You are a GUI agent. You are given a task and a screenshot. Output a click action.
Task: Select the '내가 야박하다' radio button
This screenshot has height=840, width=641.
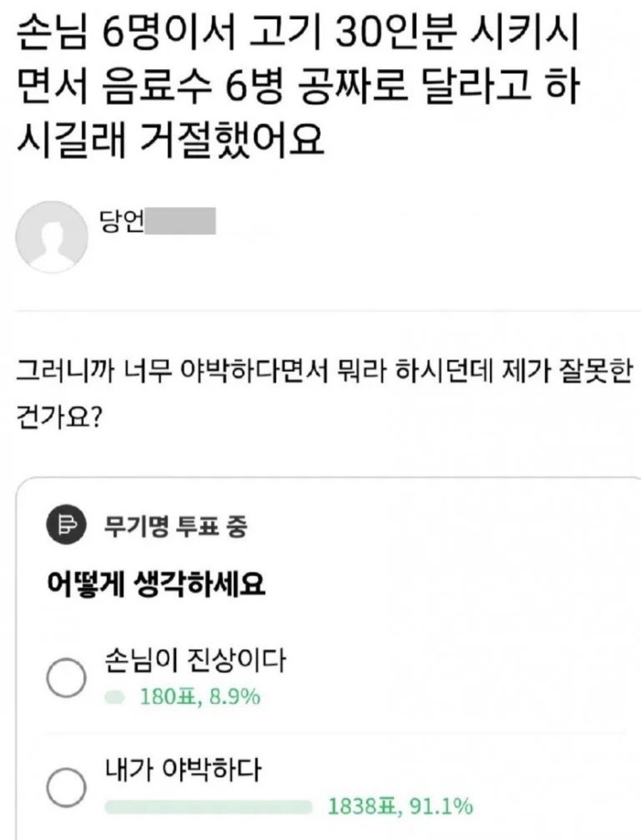[x=66, y=788]
